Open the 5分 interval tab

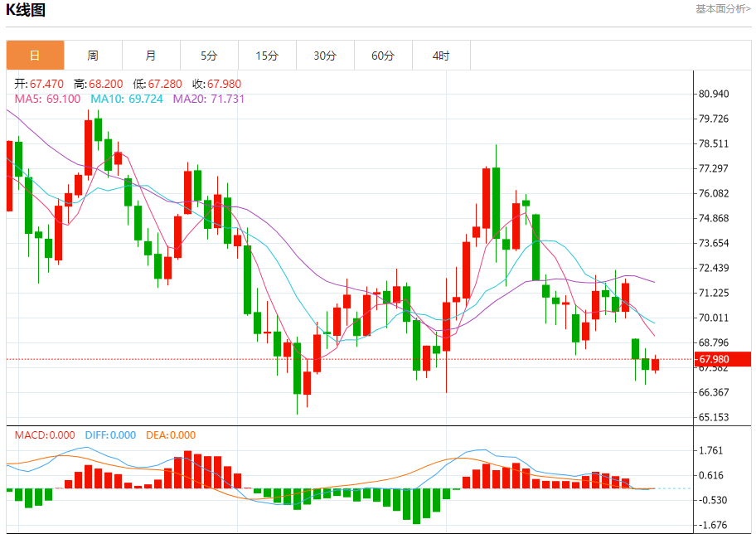point(209,56)
